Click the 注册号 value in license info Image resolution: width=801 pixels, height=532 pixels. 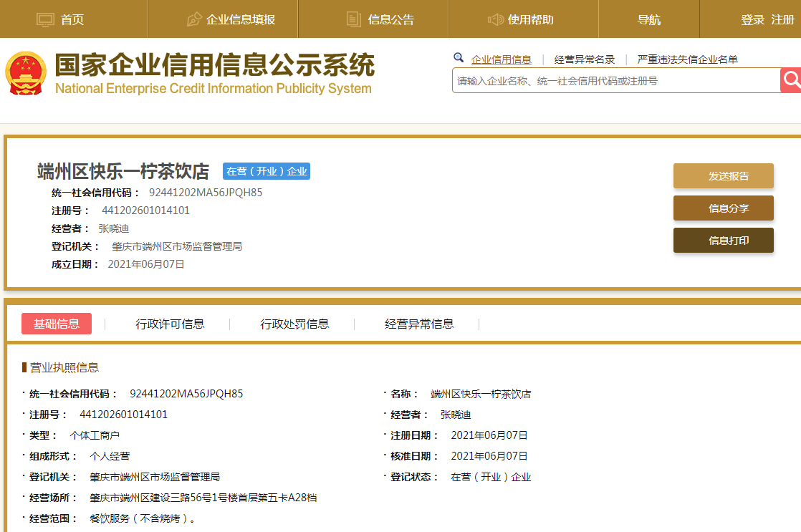(124, 415)
